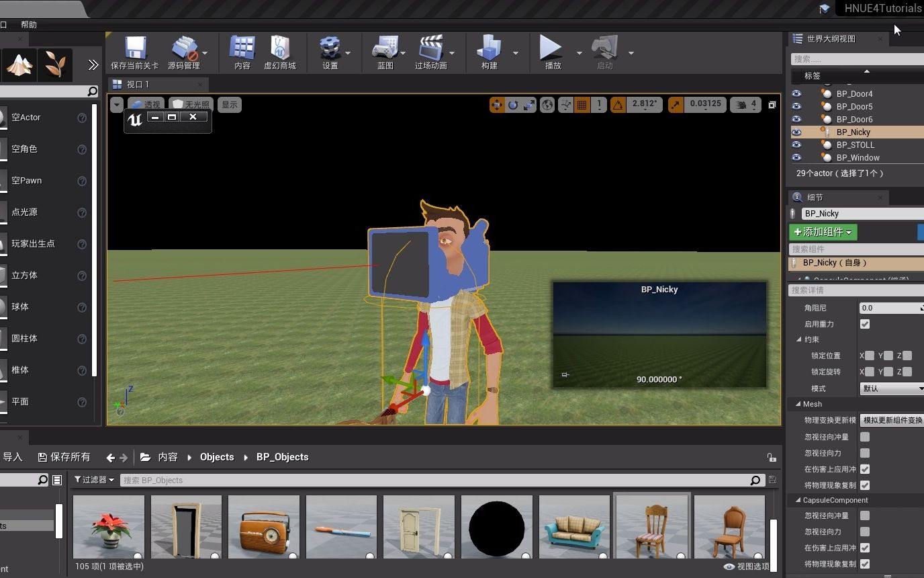
Task: Collapse the CapsuleComponent section
Action: point(798,500)
